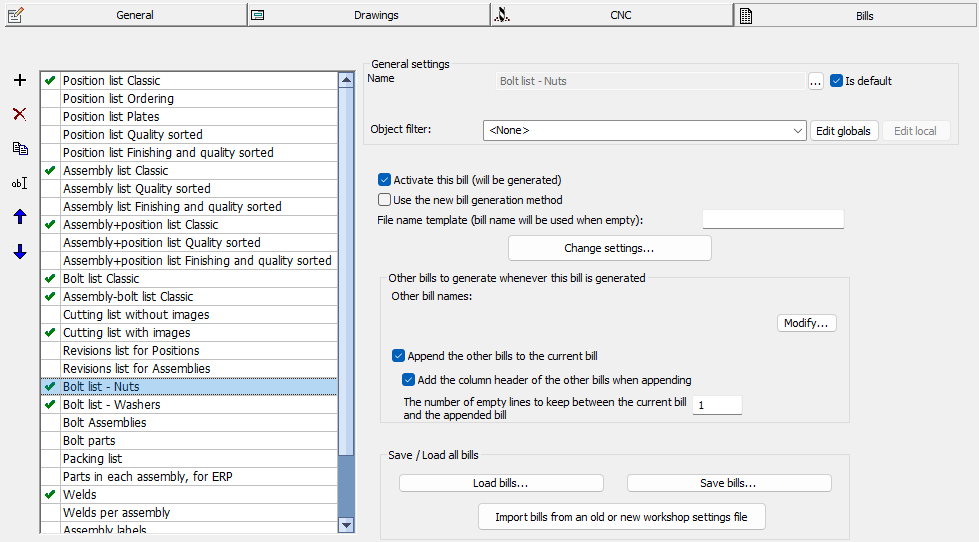Click the green check next to Position list Classic
This screenshot has height=542, width=979.
point(51,80)
